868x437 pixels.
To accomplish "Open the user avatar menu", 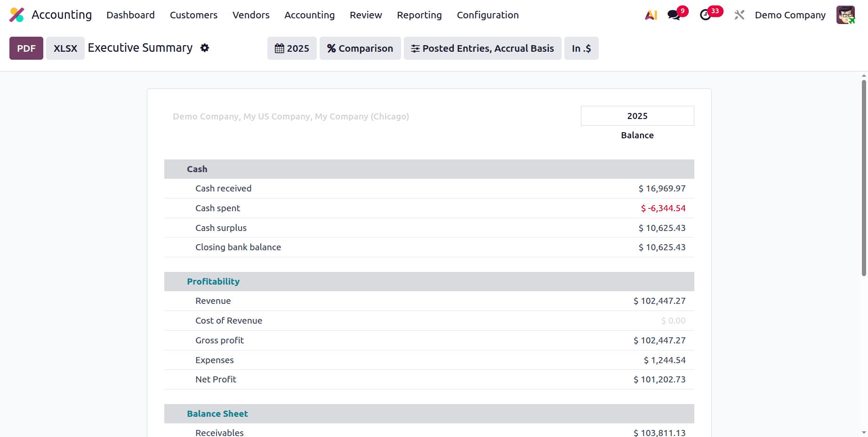I will (845, 15).
